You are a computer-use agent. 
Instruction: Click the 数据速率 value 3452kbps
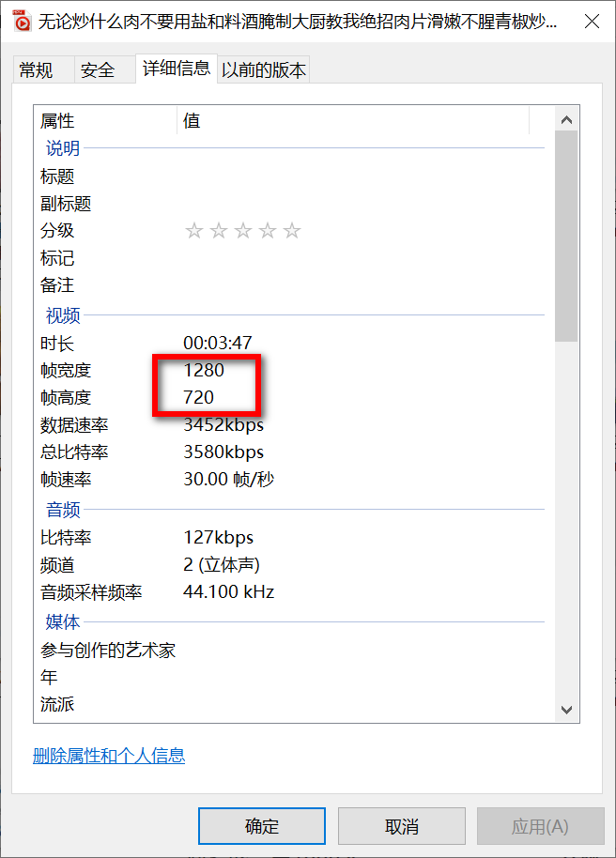223,424
